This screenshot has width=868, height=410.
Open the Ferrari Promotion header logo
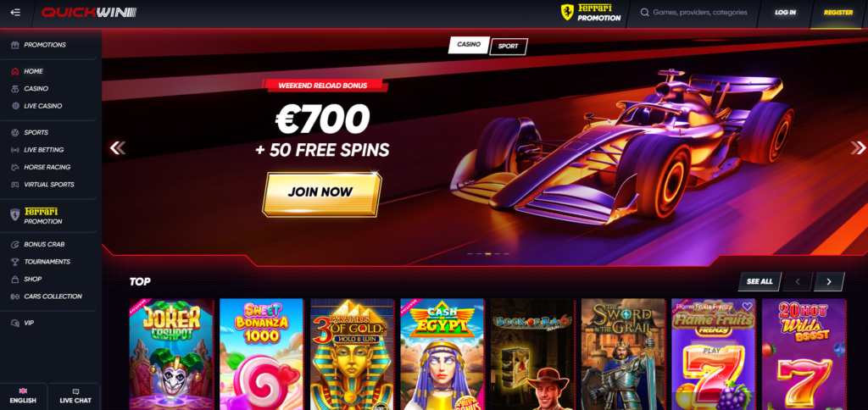[591, 12]
